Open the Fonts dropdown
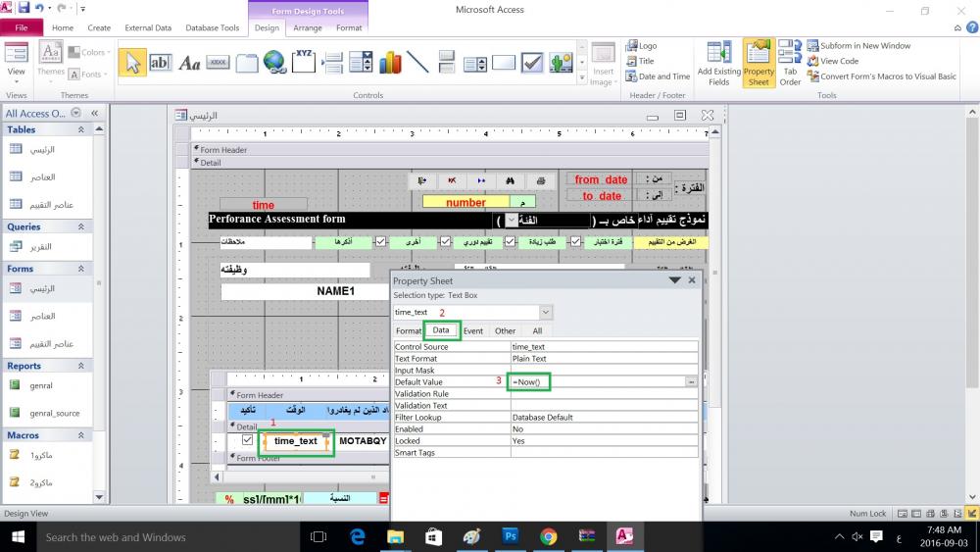980x552 pixels. (87, 75)
